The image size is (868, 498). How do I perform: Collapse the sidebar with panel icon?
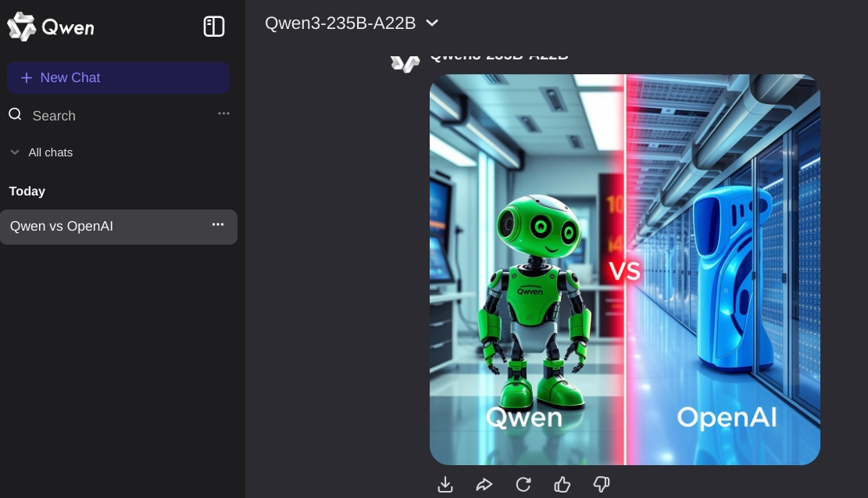(213, 27)
